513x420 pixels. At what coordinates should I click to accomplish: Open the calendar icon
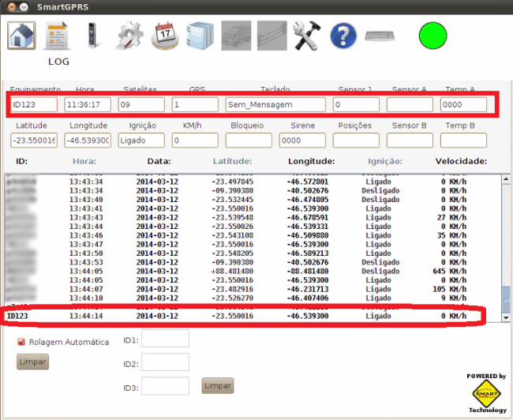(165, 36)
